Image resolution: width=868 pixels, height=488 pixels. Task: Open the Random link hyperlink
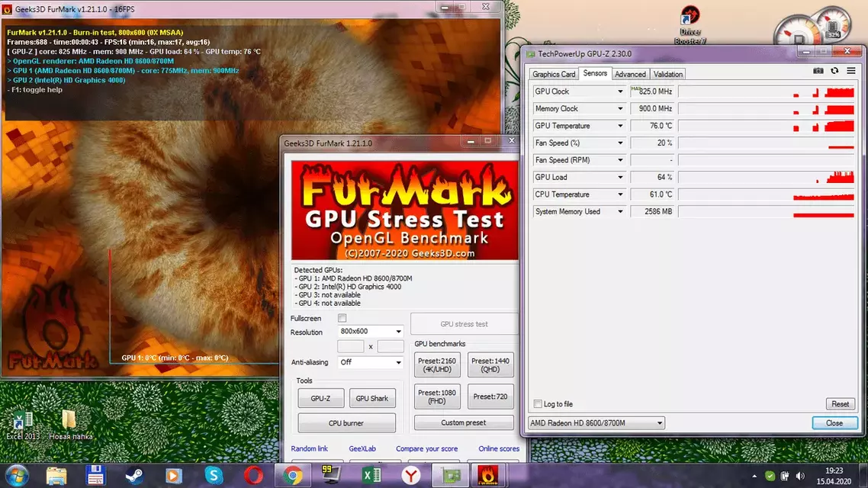(309, 448)
